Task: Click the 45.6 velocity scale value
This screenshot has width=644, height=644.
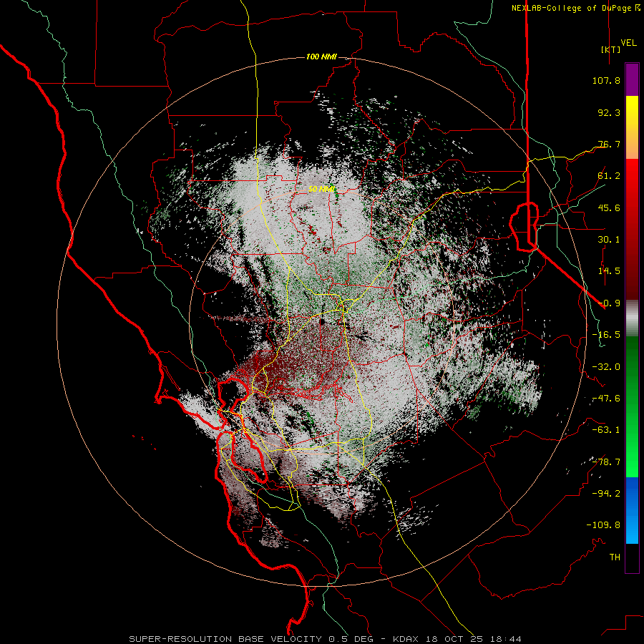Action: coord(609,208)
